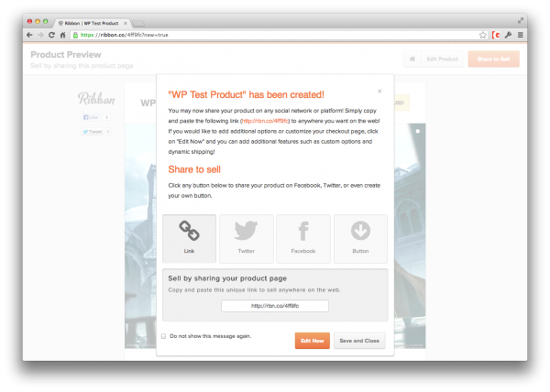Click Save and Close button
The image size is (550, 392).
[359, 341]
